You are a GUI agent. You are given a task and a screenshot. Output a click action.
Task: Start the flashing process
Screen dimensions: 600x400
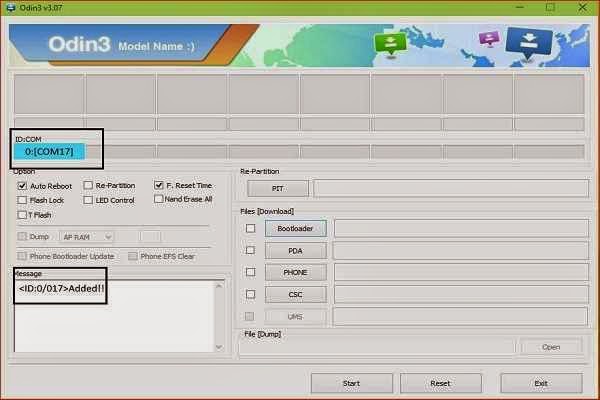352,383
